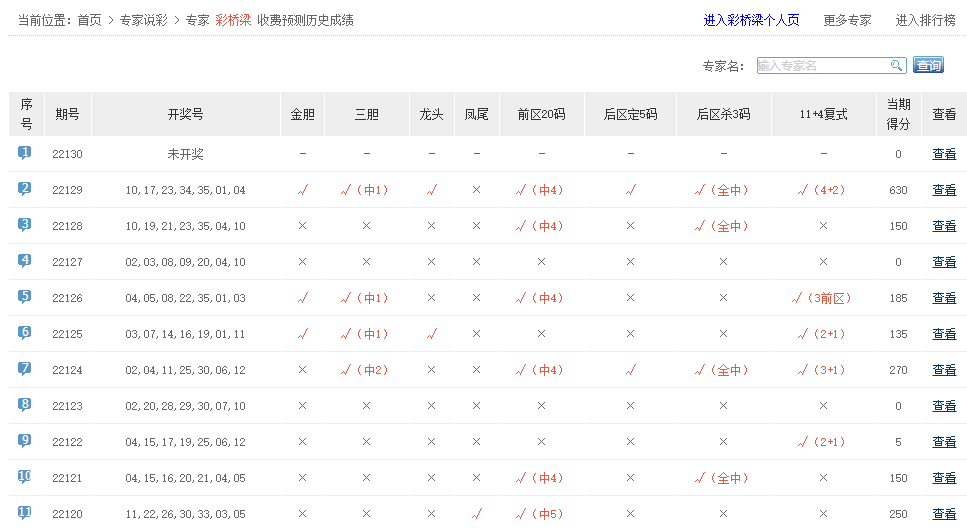Click 查看 for unopened issue 22130
This screenshot has width=967, height=529.
pyautogui.click(x=944, y=154)
